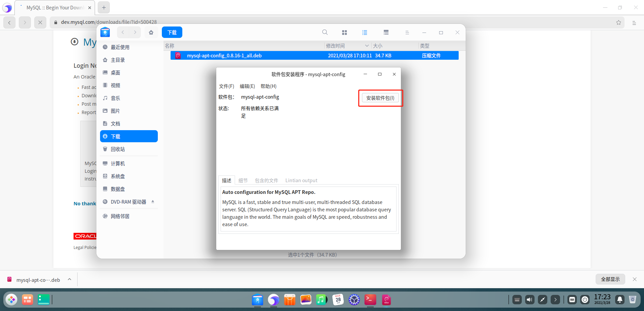Open the 文件(F) menu in the installer
The height and width of the screenshot is (311, 644).
pyautogui.click(x=227, y=86)
